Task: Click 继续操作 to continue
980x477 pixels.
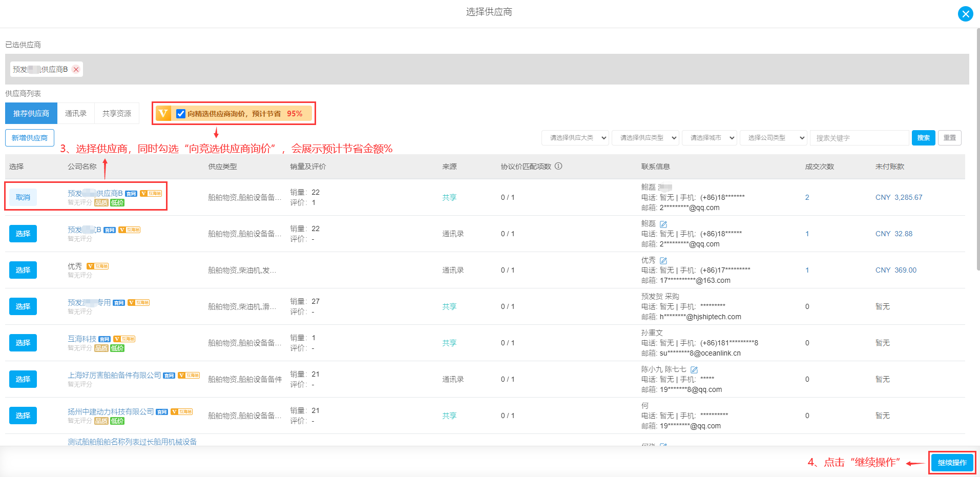Action: (x=952, y=463)
